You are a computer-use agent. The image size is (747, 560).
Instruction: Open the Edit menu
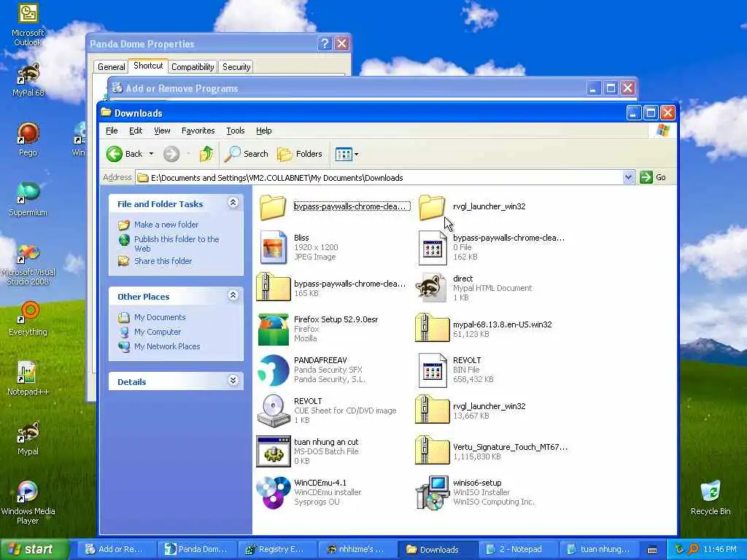coord(135,131)
